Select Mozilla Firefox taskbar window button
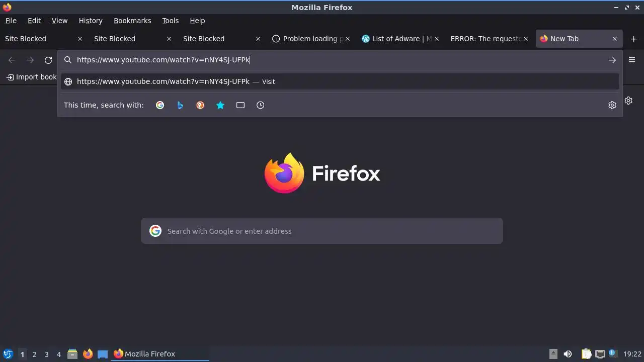Image resolution: width=644 pixels, height=362 pixels. pos(160,354)
